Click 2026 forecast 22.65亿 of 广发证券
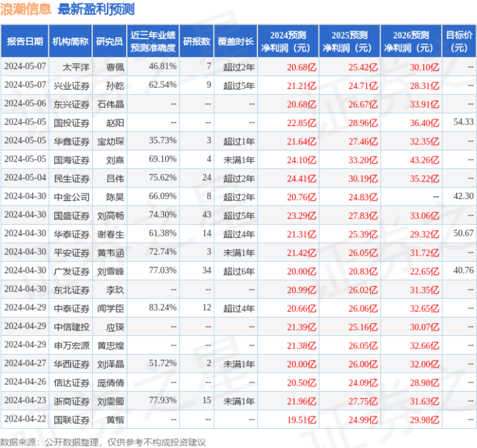 click(x=425, y=271)
